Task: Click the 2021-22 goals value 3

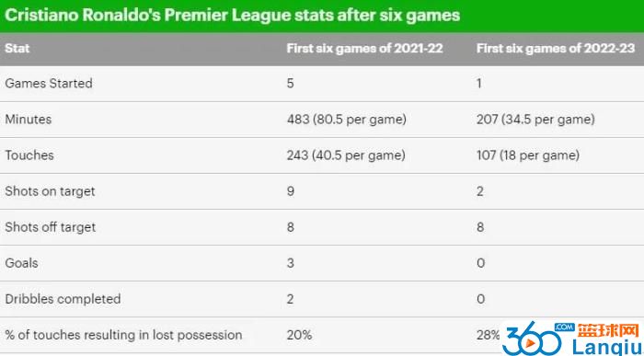Action: click(x=291, y=263)
